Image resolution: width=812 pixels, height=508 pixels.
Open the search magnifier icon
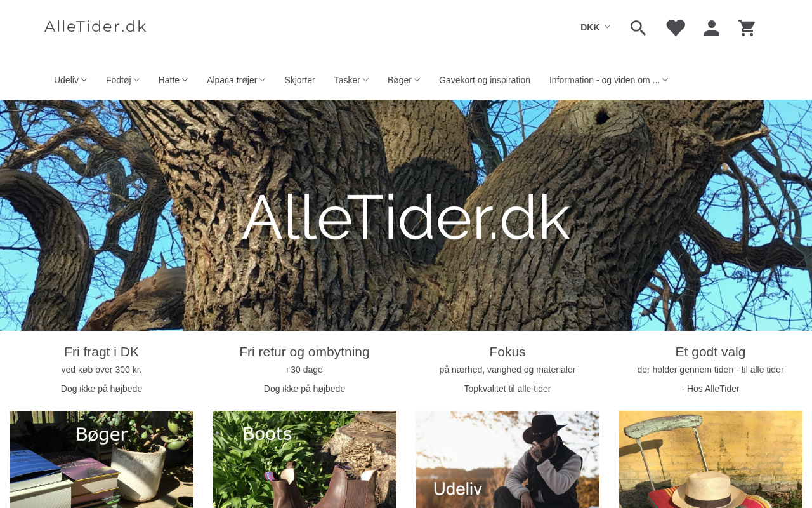click(x=638, y=28)
